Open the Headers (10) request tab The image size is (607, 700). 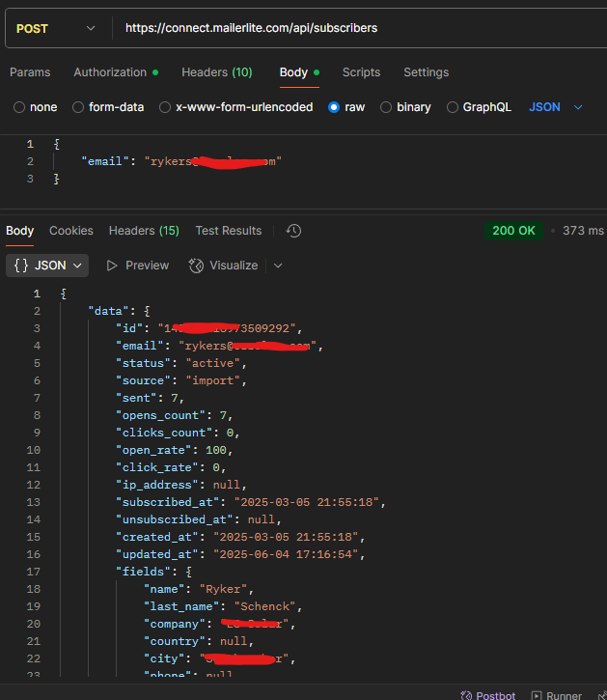(217, 72)
